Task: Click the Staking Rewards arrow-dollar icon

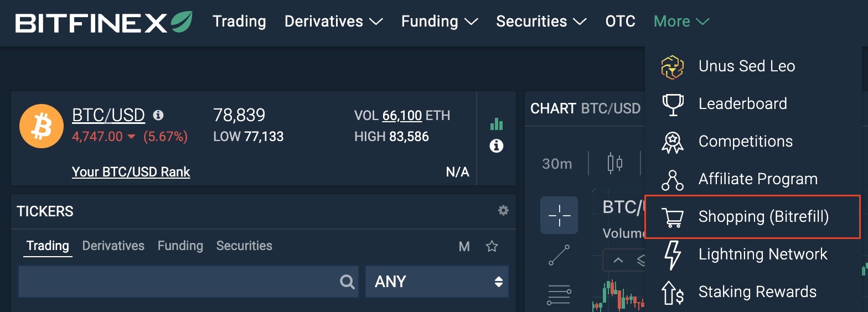Action: pyautogui.click(x=673, y=292)
